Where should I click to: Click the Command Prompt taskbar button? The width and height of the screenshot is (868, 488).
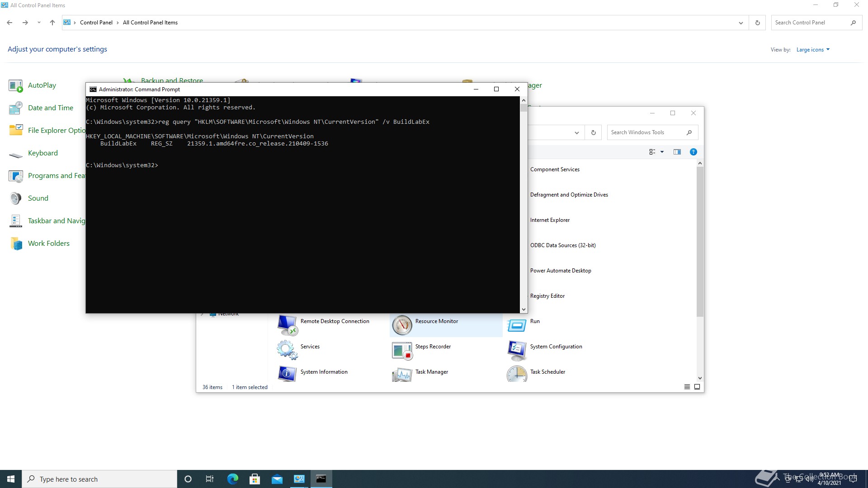tap(321, 479)
